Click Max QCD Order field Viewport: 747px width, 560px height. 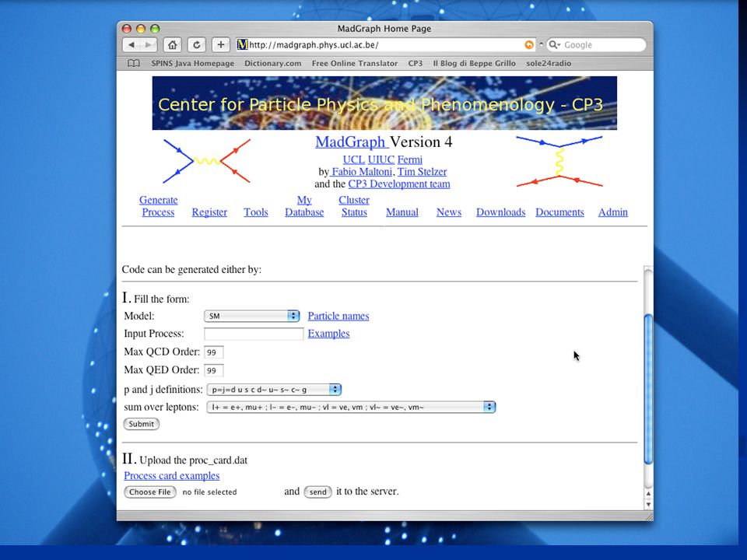click(213, 352)
